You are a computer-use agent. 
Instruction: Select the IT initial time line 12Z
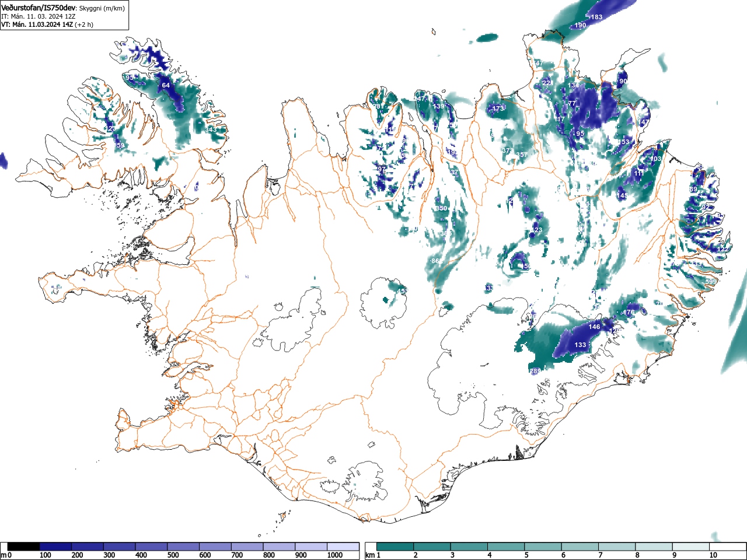pos(38,16)
